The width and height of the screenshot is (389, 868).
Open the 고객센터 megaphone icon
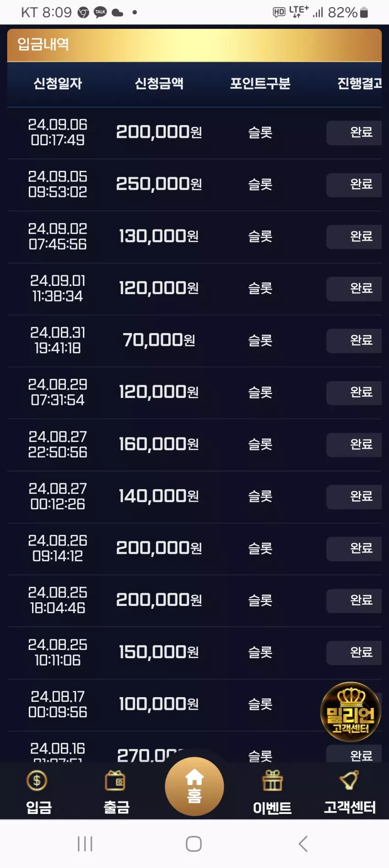pos(349,780)
